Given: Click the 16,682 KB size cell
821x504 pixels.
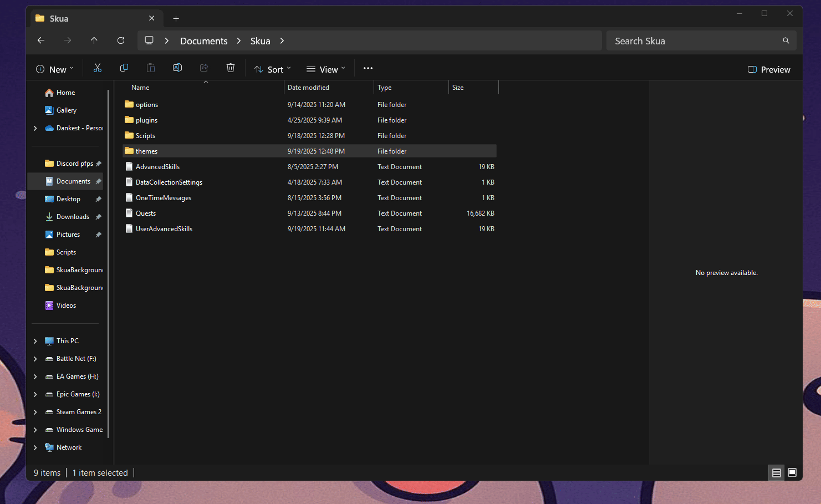Looking at the screenshot, I should (480, 213).
